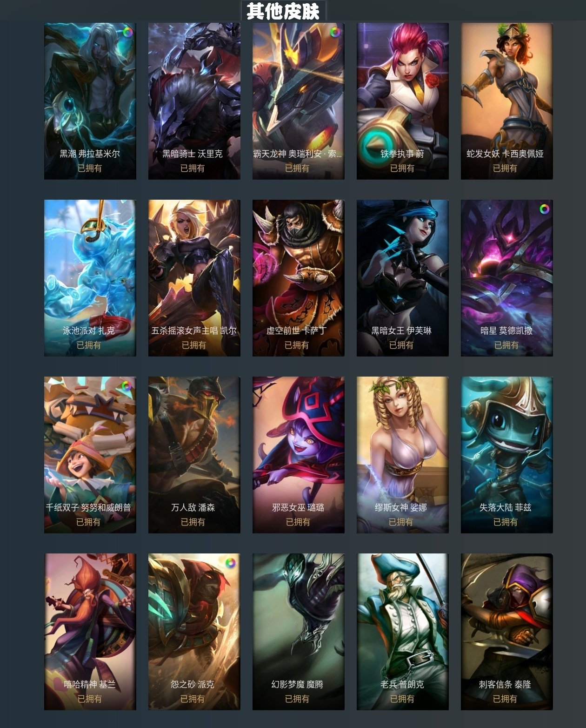This screenshot has width=586, height=728.
Task: Select the 其他皮肤 tab header
Action: click(x=283, y=11)
